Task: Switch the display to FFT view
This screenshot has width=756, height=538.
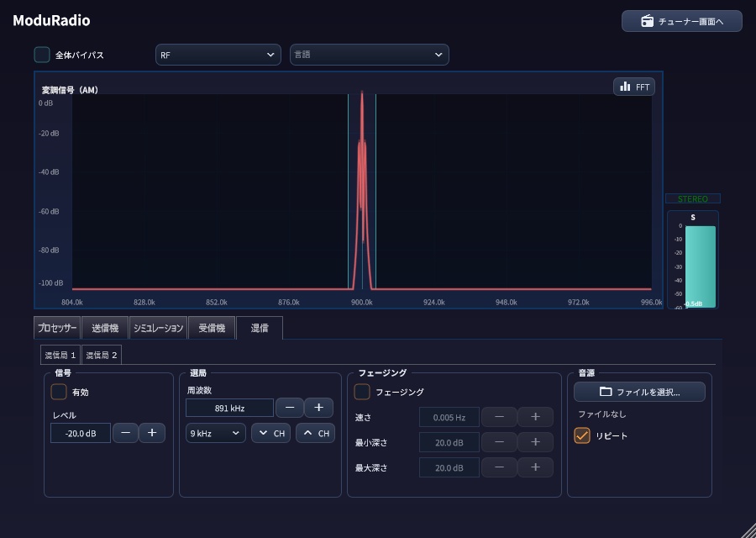Action: pyautogui.click(x=634, y=87)
